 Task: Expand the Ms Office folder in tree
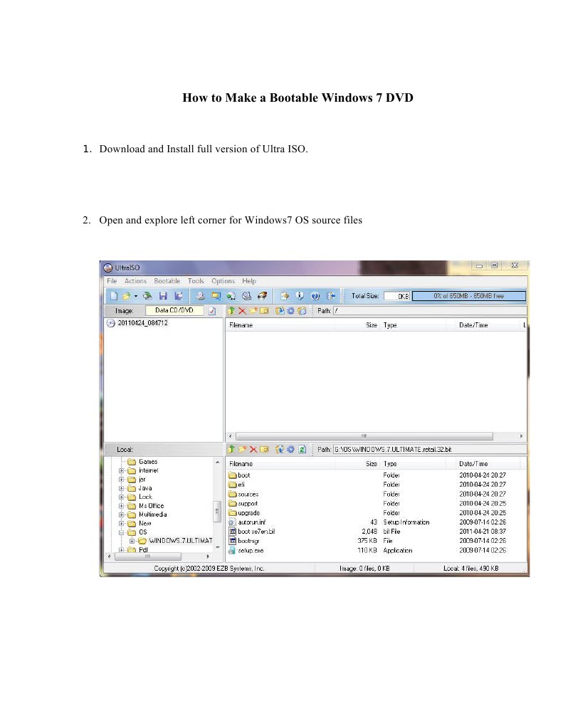coord(121,505)
